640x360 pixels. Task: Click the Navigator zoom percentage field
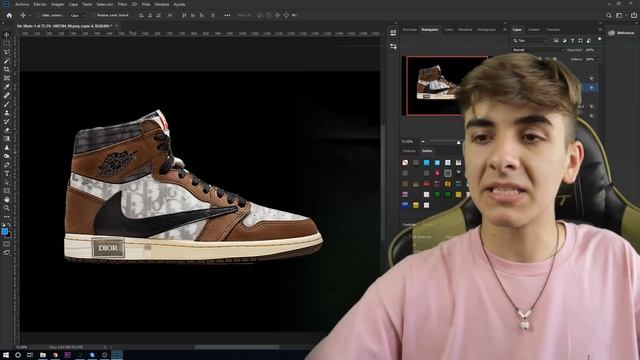tap(407, 142)
